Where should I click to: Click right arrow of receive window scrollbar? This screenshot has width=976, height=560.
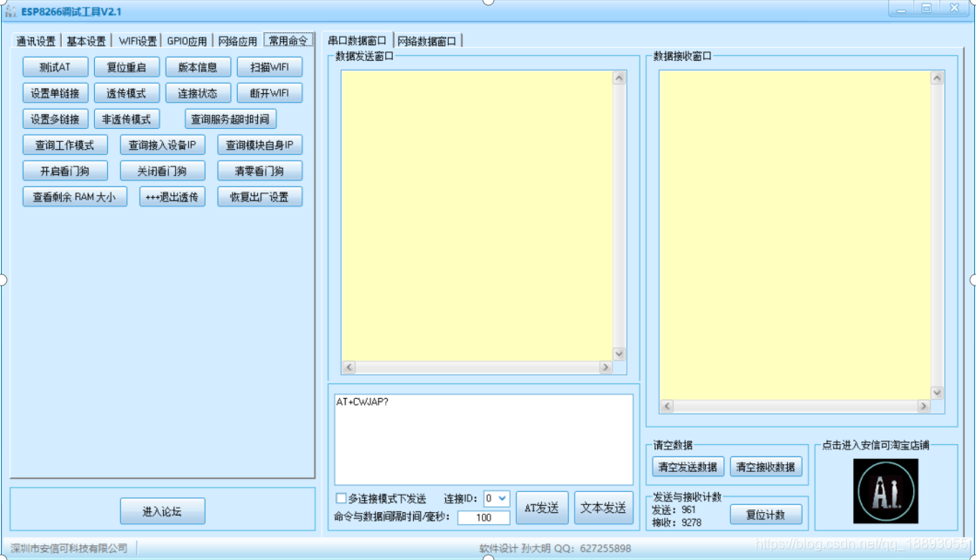tap(924, 406)
